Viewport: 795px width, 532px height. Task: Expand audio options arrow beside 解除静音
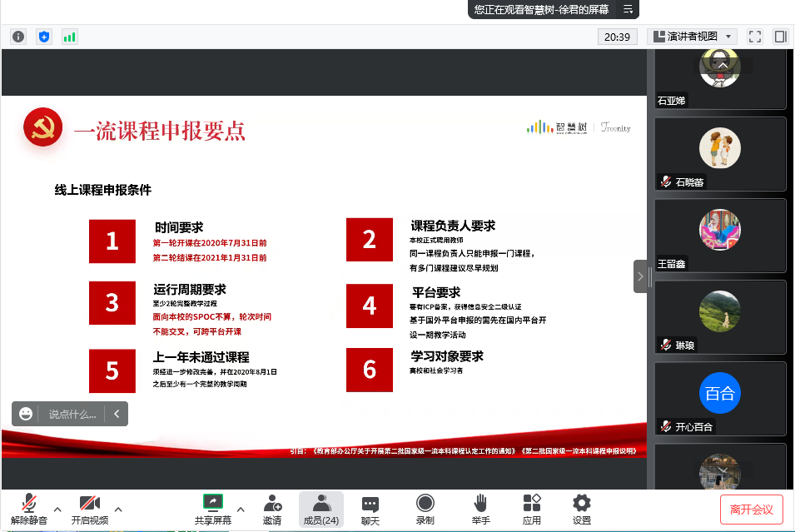(x=57, y=509)
